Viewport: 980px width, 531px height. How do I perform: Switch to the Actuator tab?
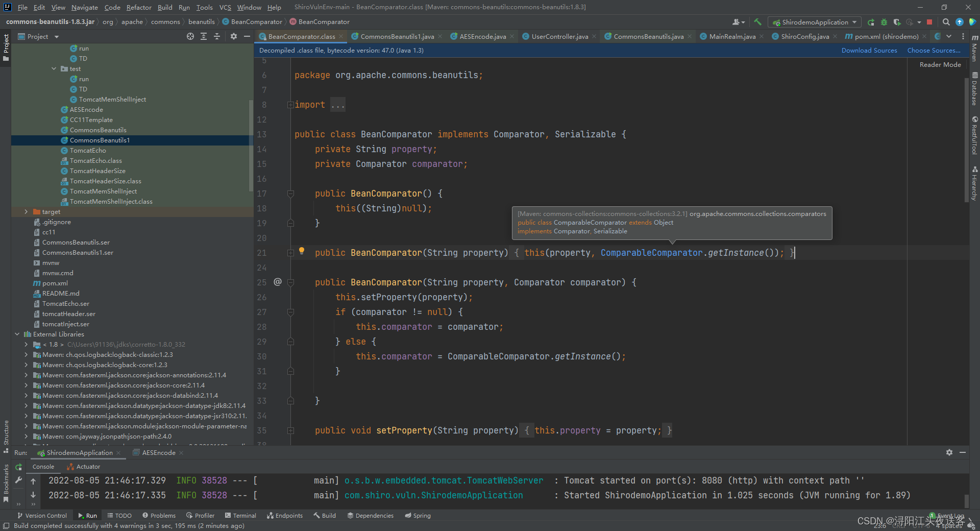[x=83, y=467]
